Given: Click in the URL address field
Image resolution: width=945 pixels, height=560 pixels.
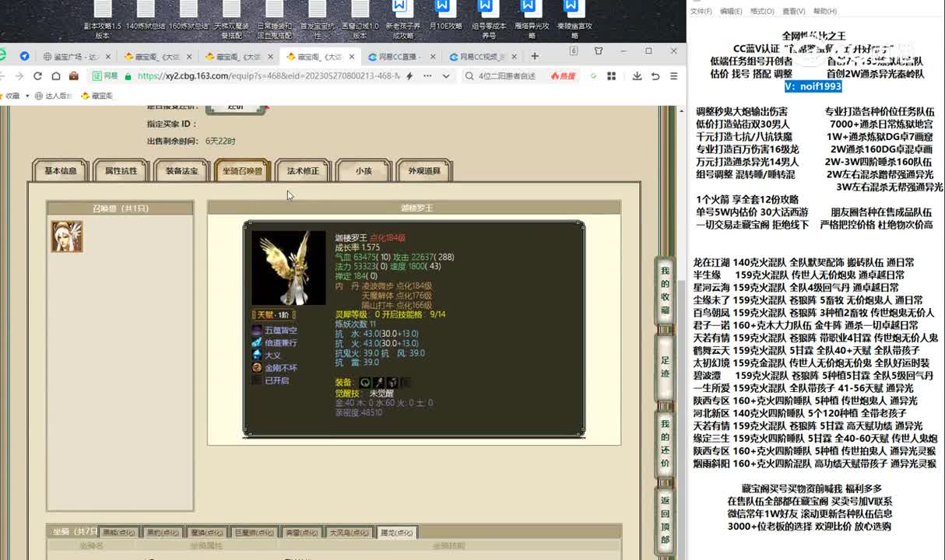Looking at the screenshot, I should (269, 75).
